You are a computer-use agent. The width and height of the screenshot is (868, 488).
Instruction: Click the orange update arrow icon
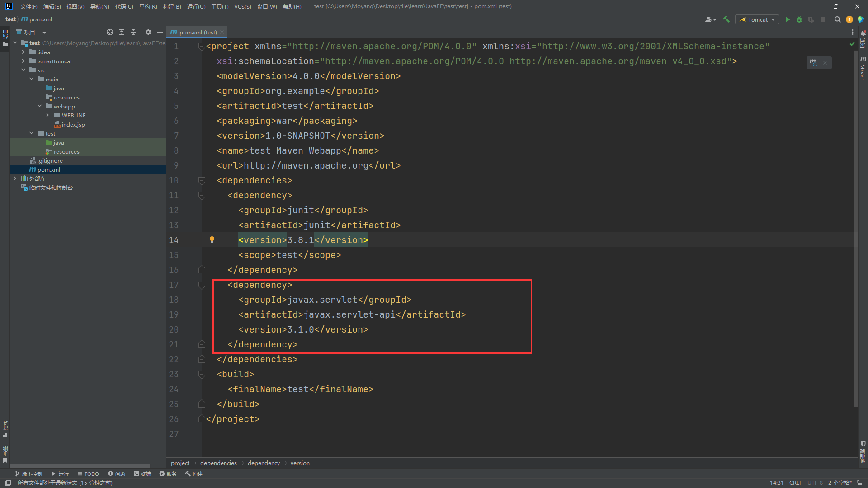849,19
